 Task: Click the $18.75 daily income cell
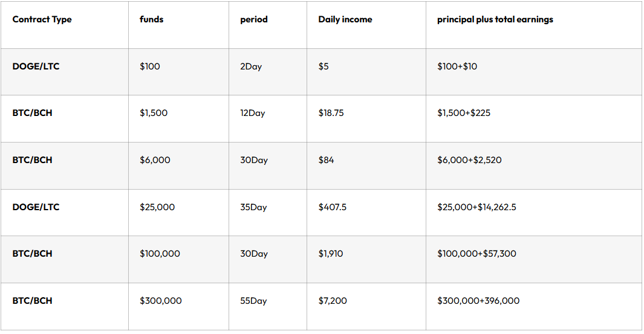coord(331,113)
